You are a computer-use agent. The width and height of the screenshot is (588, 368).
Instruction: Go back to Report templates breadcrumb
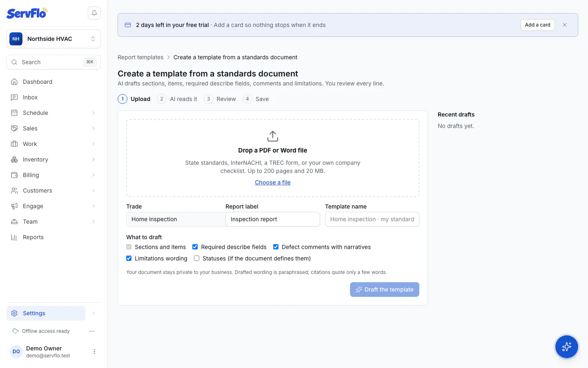(140, 57)
